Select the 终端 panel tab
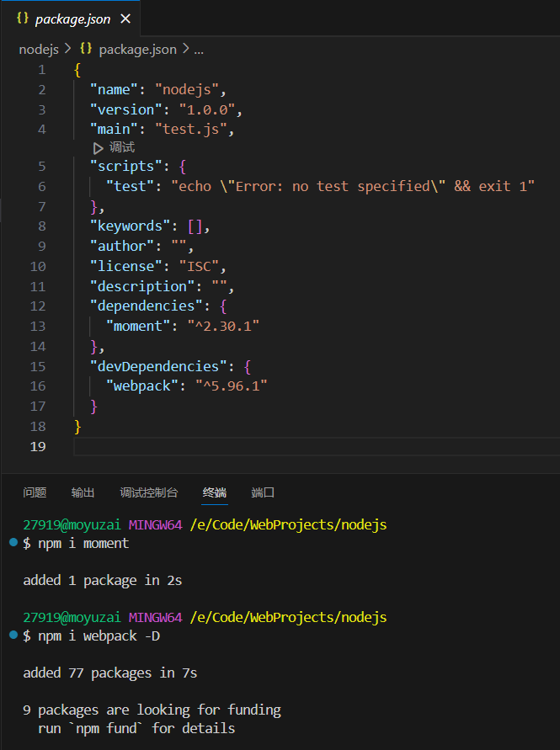 (x=215, y=492)
